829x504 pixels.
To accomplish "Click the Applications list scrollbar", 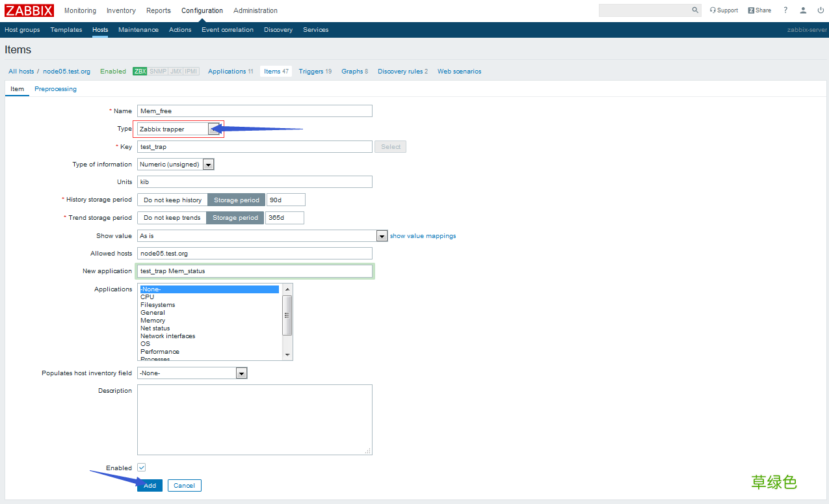I will [x=287, y=321].
